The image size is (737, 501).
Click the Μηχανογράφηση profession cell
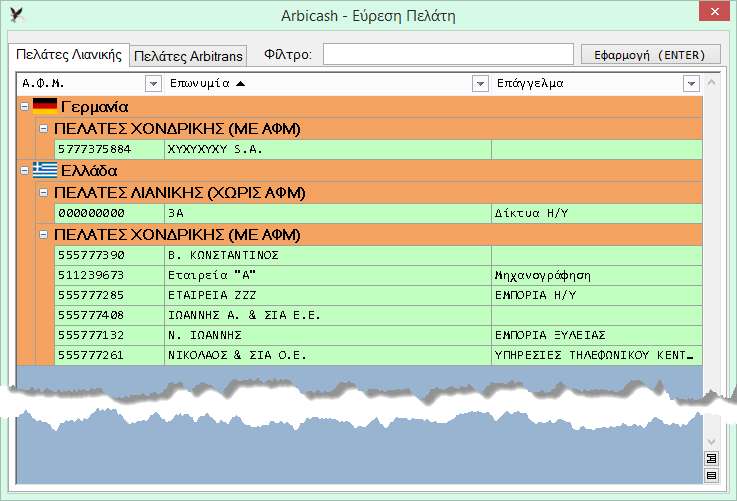point(597,275)
